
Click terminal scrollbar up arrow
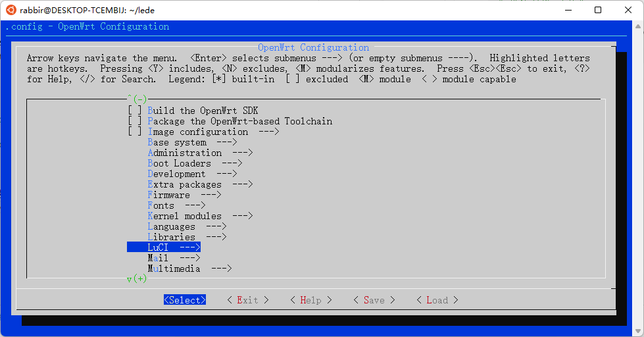[638, 26]
